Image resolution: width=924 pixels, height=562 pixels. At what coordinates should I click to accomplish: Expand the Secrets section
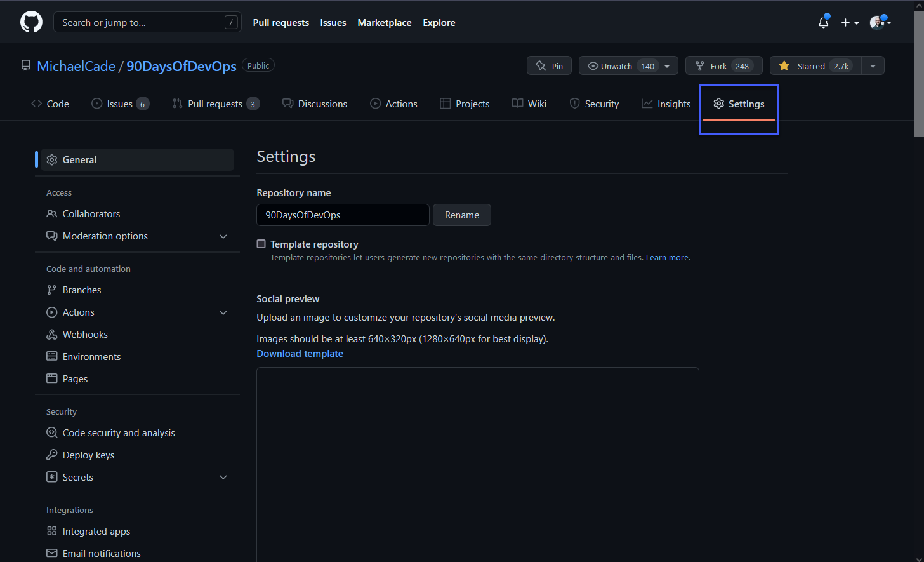223,477
